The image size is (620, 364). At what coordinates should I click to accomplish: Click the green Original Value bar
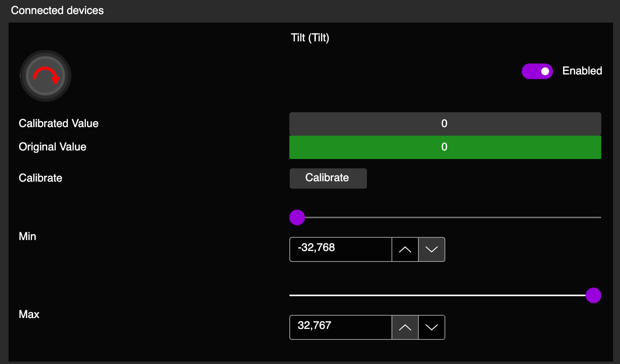(445, 147)
